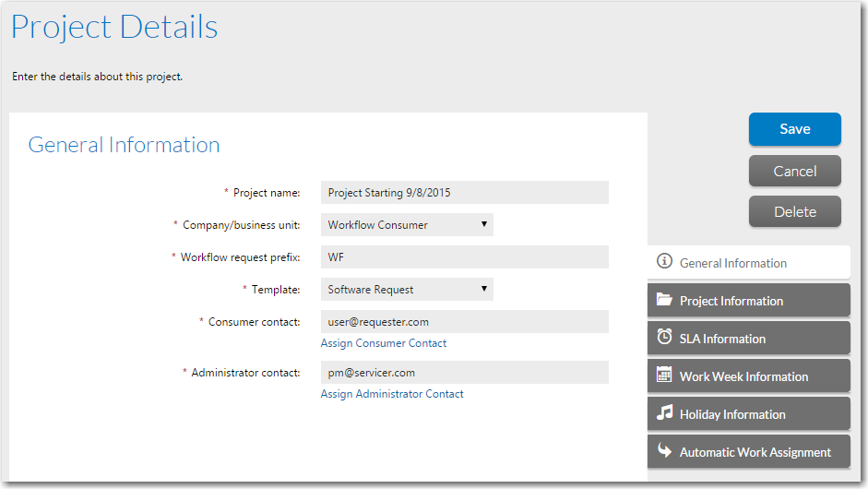Image resolution: width=868 pixels, height=489 pixels.
Task: Select the Holiday Information tab
Action: (748, 413)
